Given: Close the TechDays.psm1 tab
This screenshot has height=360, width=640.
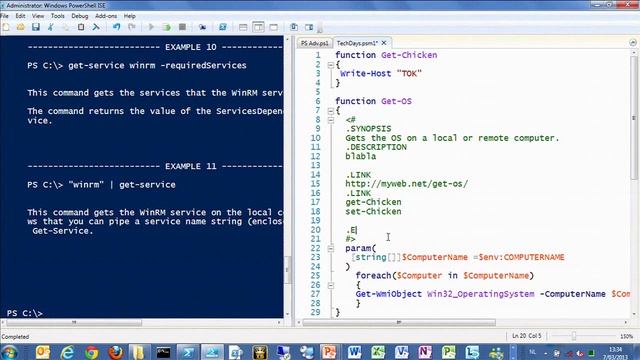Looking at the screenshot, I should (x=384, y=43).
